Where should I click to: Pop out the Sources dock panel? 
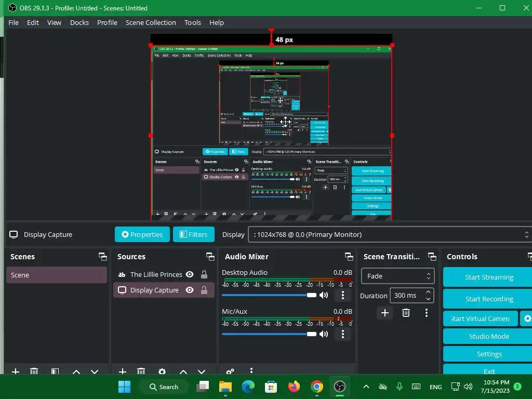210,257
